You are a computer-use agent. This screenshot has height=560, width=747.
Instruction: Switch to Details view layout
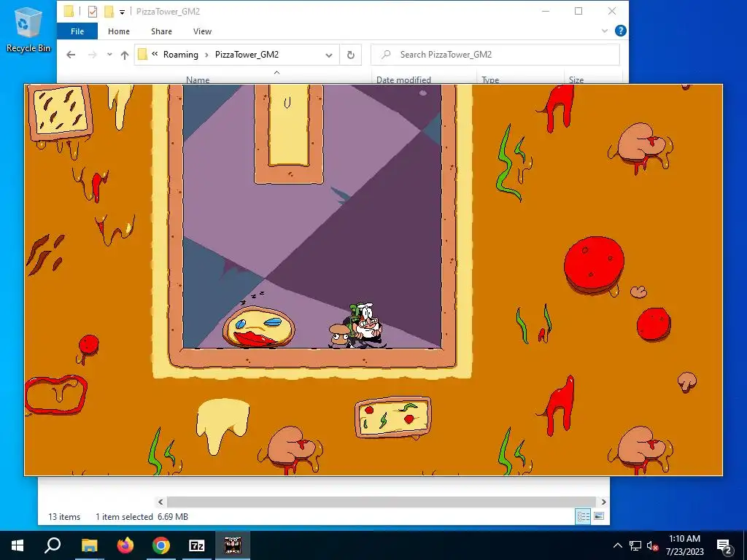coord(583,517)
